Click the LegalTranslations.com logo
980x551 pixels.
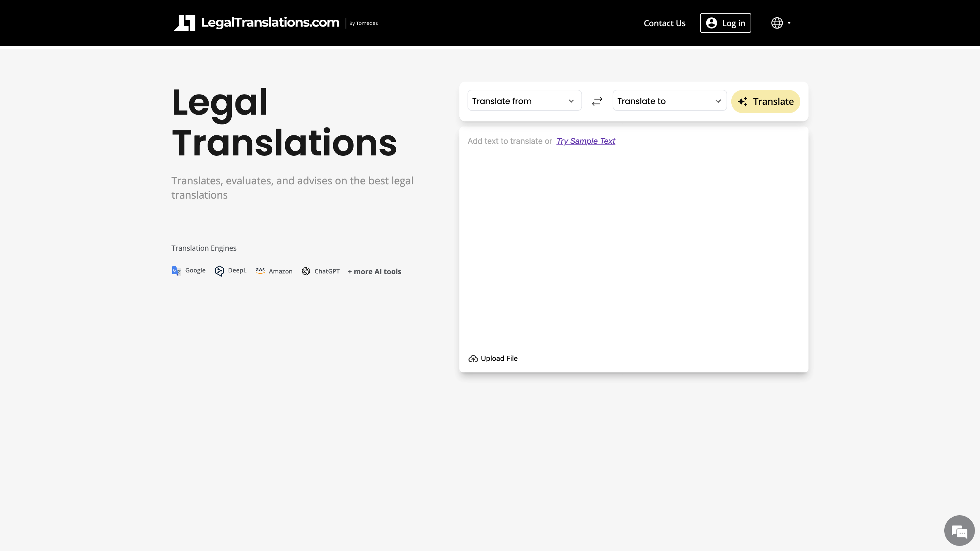(257, 22)
